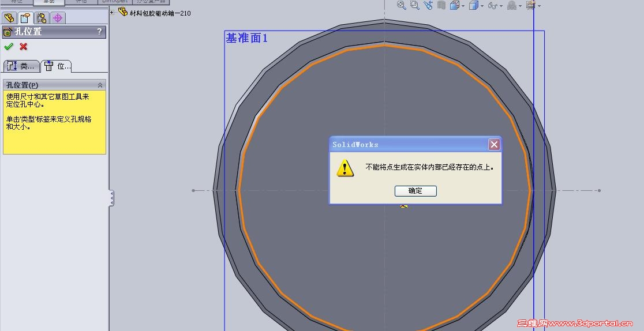Open the DimXpert command tab
The image size is (644, 331).
click(115, 2)
